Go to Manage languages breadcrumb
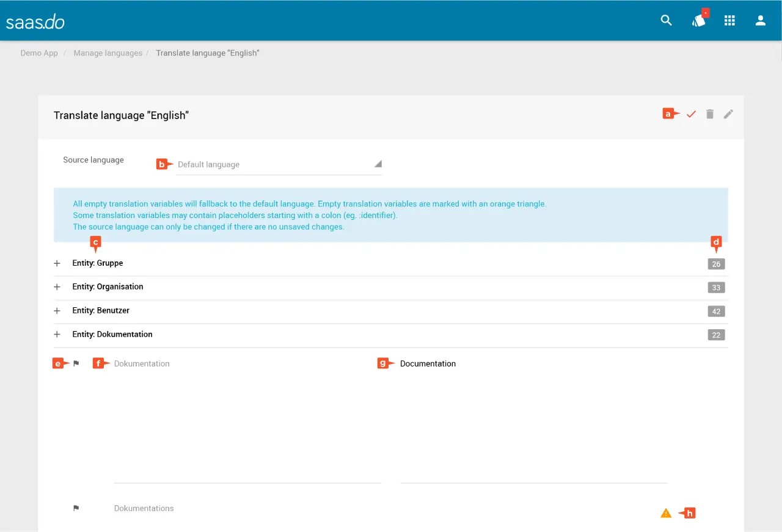 108,53
